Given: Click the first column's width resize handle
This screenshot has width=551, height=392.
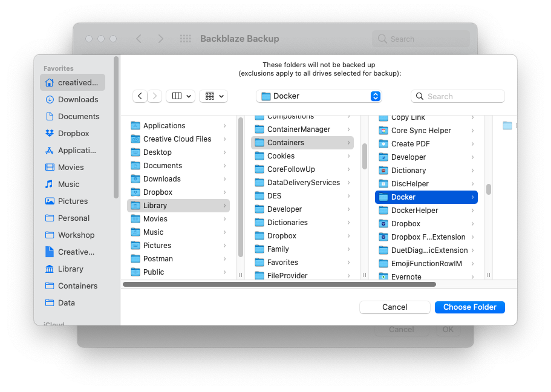Looking at the screenshot, I should 240,275.
